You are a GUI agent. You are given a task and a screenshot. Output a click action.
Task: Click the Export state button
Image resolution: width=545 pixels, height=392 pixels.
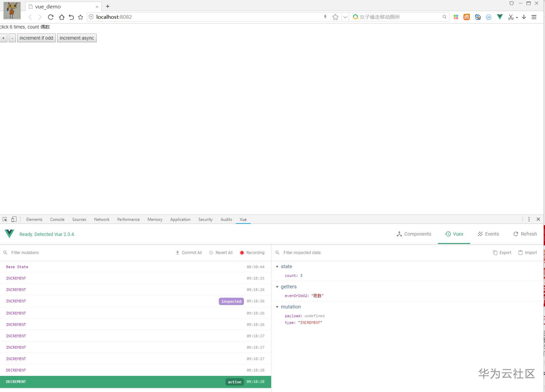[x=502, y=253]
